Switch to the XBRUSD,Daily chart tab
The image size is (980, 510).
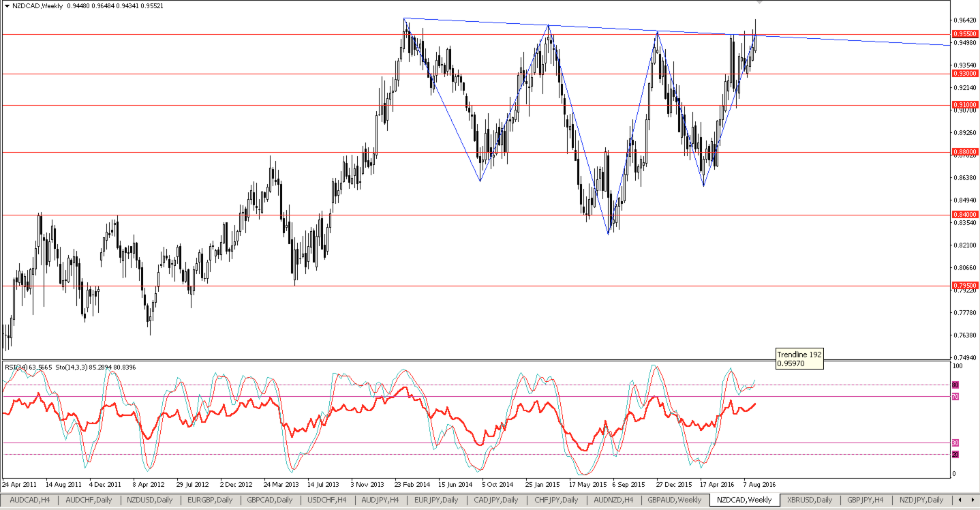pos(810,500)
